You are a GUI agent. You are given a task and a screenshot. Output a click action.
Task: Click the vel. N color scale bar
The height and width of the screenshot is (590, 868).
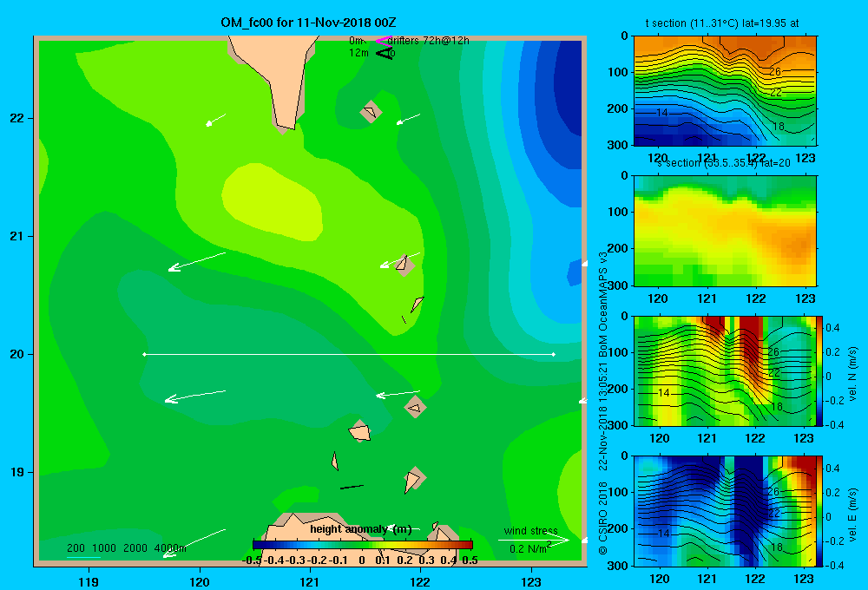click(819, 370)
